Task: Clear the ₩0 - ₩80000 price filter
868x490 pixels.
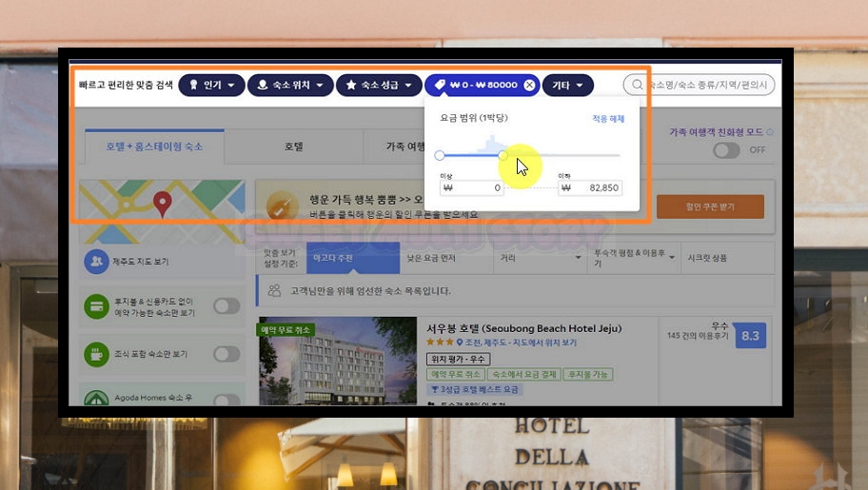Action: [x=530, y=85]
